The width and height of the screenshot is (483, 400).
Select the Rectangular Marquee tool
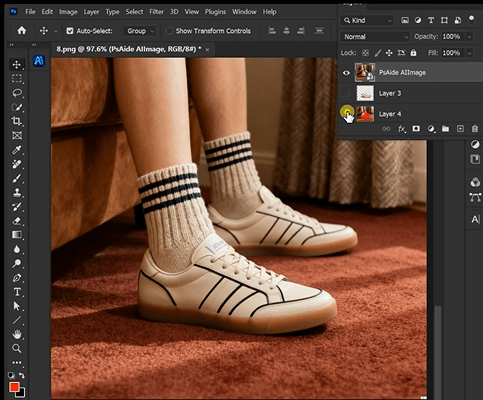tap(17, 79)
